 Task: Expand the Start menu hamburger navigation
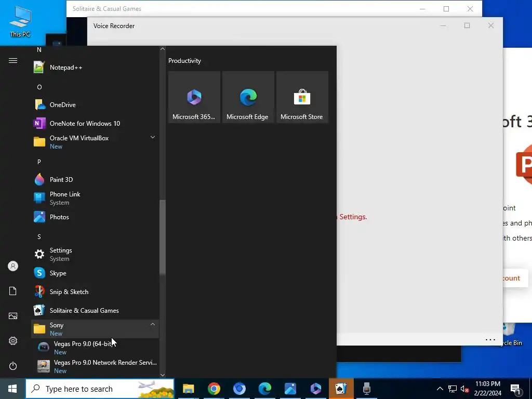click(13, 61)
